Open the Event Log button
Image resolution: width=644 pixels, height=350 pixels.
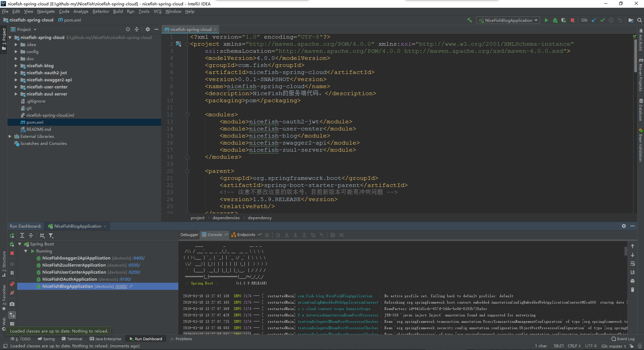(623, 339)
